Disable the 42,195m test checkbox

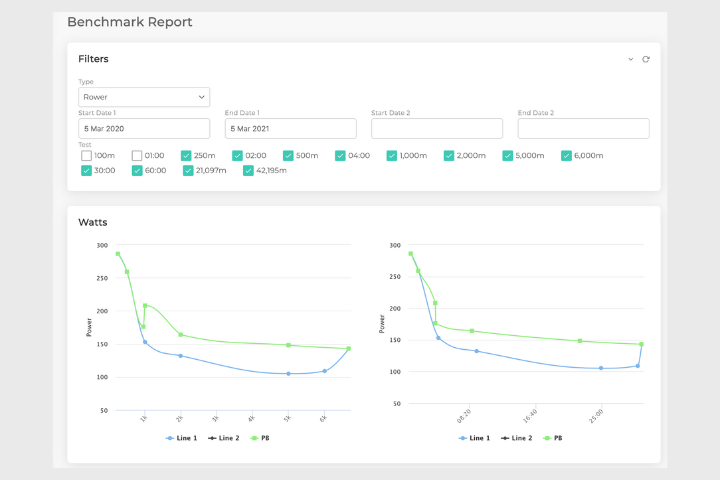click(x=249, y=171)
